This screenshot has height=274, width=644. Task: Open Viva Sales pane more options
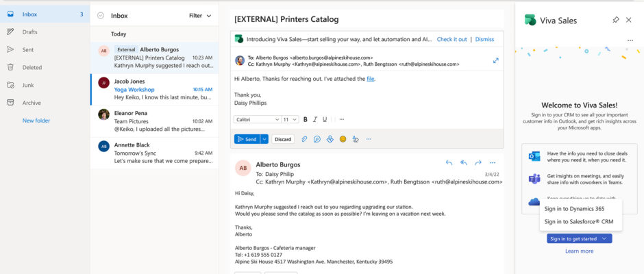coord(630,40)
